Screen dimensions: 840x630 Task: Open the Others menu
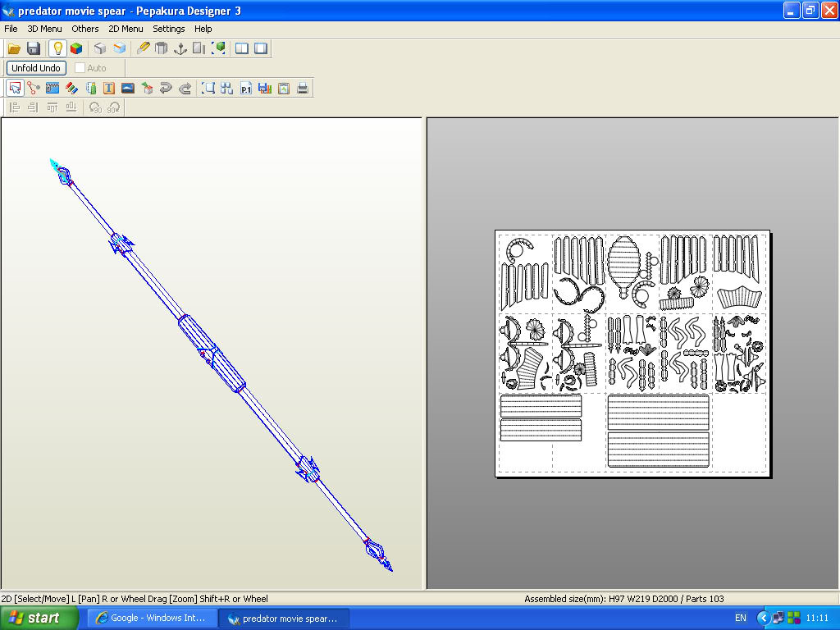point(85,29)
